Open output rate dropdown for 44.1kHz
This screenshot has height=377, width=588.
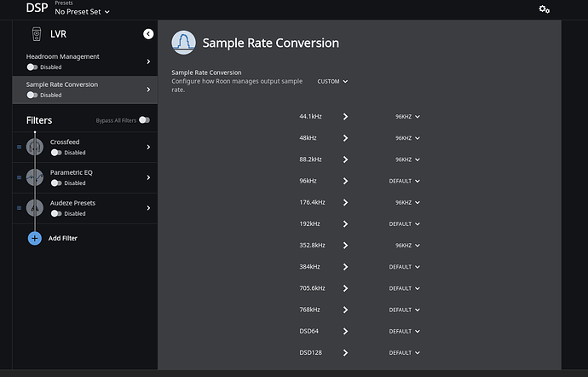click(407, 117)
